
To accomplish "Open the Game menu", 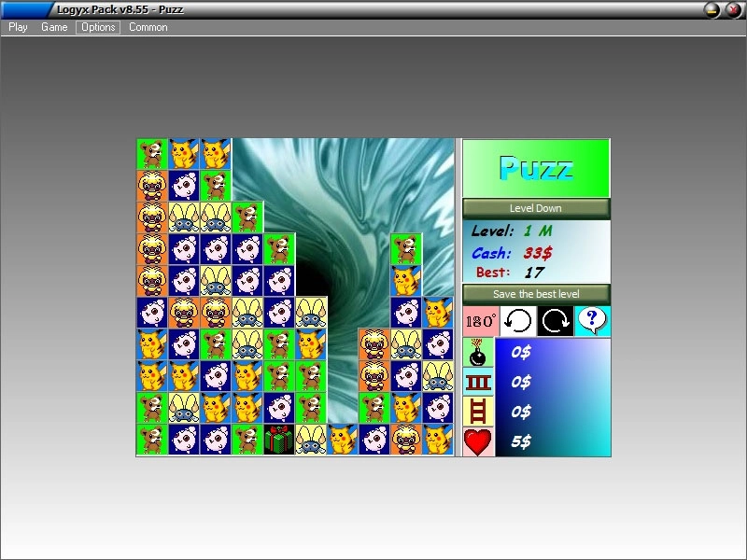I will pyautogui.click(x=54, y=27).
